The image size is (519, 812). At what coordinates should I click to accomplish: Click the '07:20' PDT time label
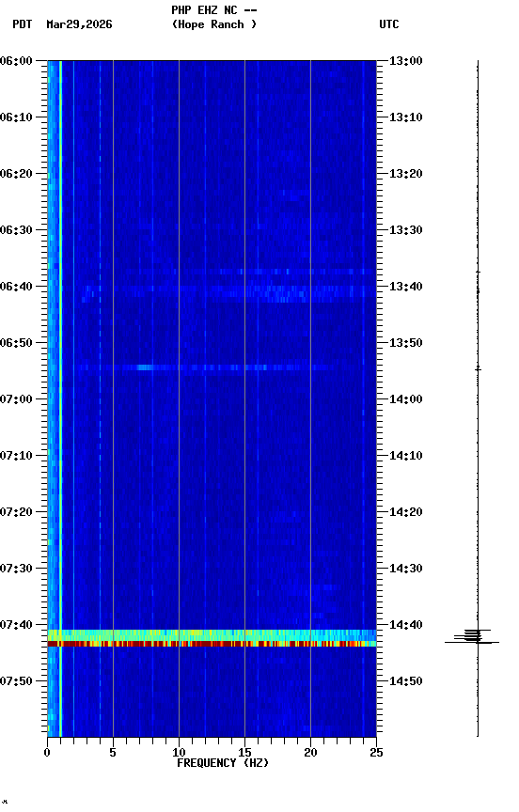(16, 512)
